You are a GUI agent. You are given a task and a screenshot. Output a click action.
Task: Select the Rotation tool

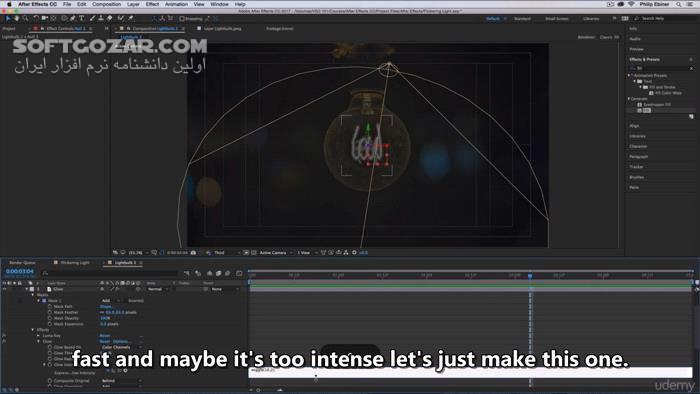(36, 18)
